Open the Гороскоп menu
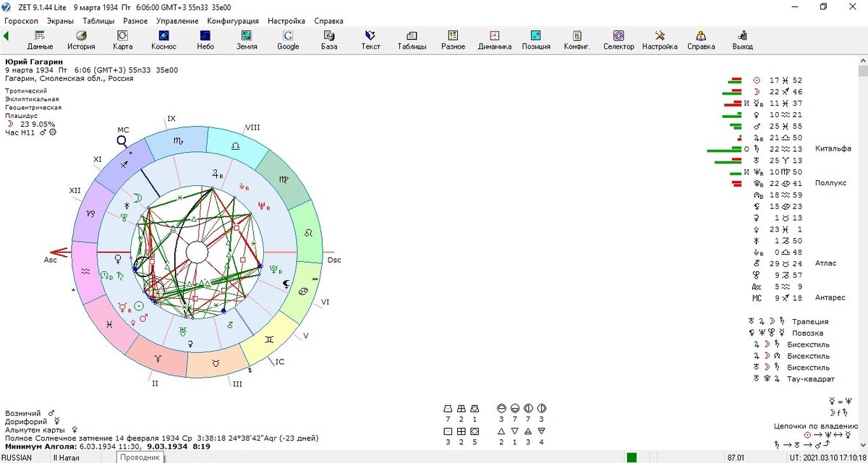This screenshot has height=463, width=868. (21, 21)
